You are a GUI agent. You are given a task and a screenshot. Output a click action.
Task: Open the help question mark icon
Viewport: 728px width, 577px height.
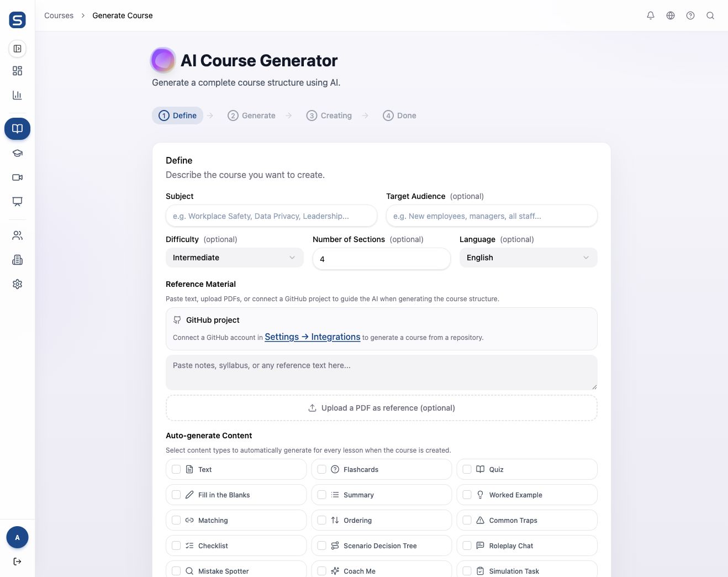pyautogui.click(x=690, y=15)
